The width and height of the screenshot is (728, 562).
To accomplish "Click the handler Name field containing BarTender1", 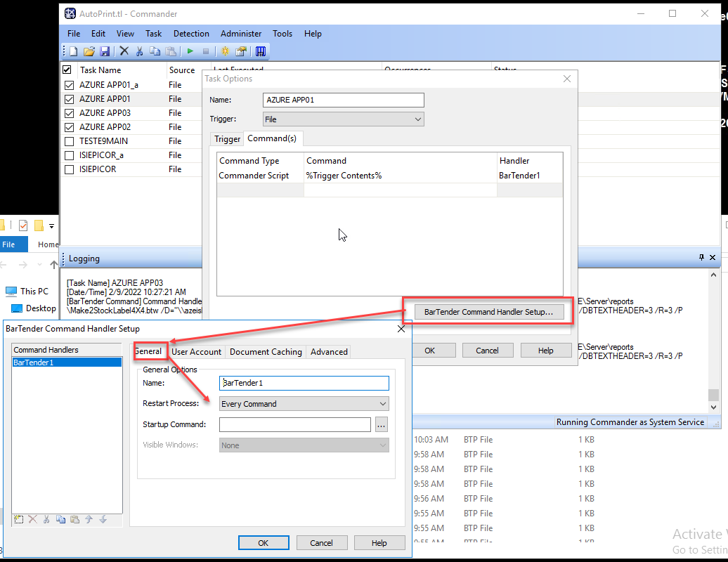I will tap(304, 383).
